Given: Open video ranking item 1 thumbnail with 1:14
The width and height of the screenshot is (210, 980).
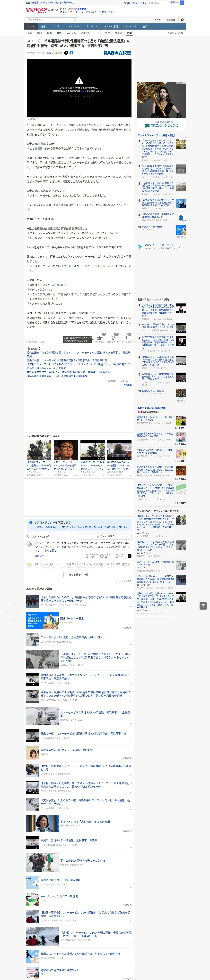Looking at the screenshot, I should [181, 308].
